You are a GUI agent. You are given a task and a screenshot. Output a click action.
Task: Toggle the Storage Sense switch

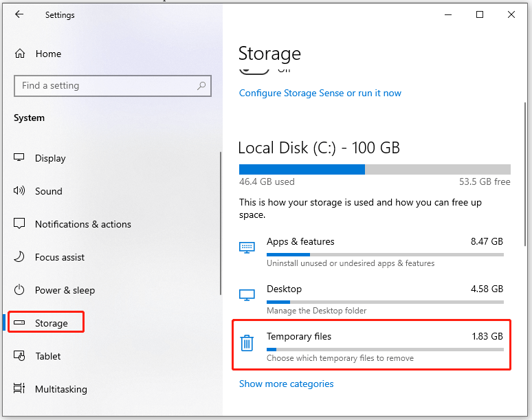[x=254, y=70]
